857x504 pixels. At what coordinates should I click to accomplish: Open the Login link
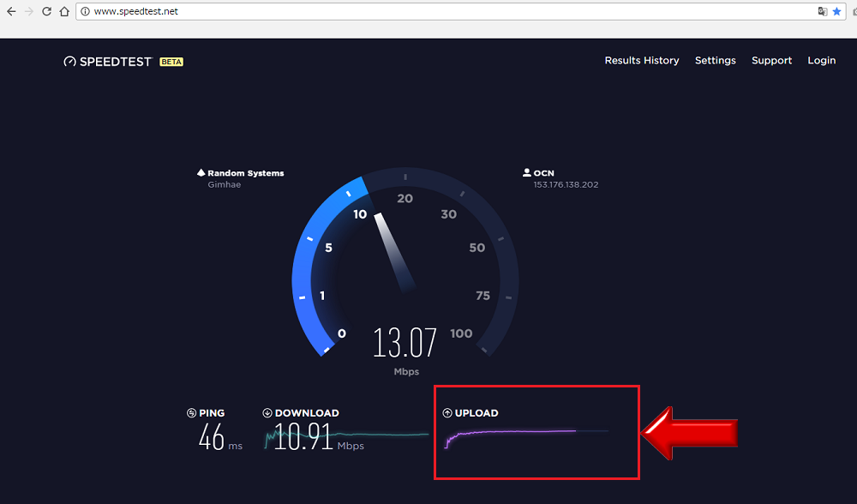point(822,61)
